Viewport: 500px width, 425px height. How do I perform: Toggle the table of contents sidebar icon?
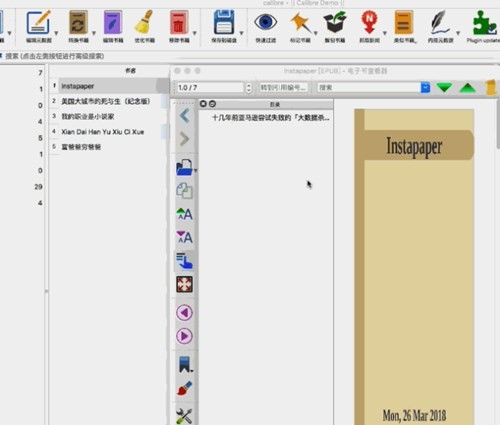(184, 261)
